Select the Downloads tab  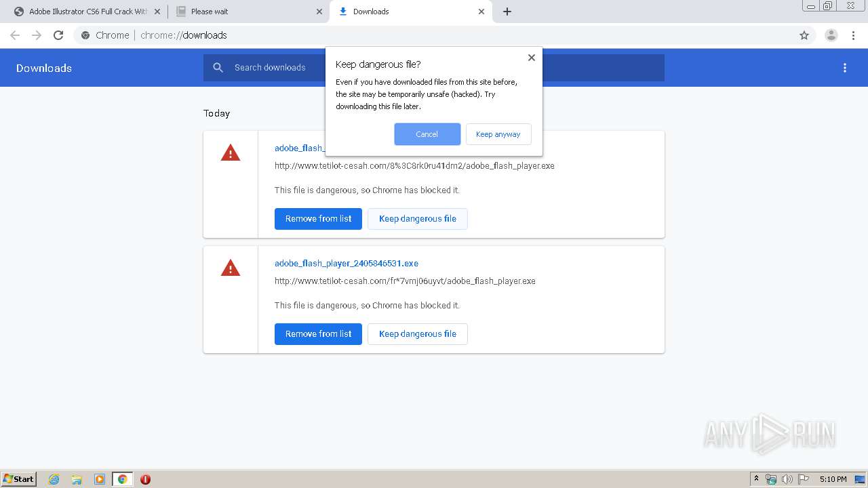[x=410, y=12]
